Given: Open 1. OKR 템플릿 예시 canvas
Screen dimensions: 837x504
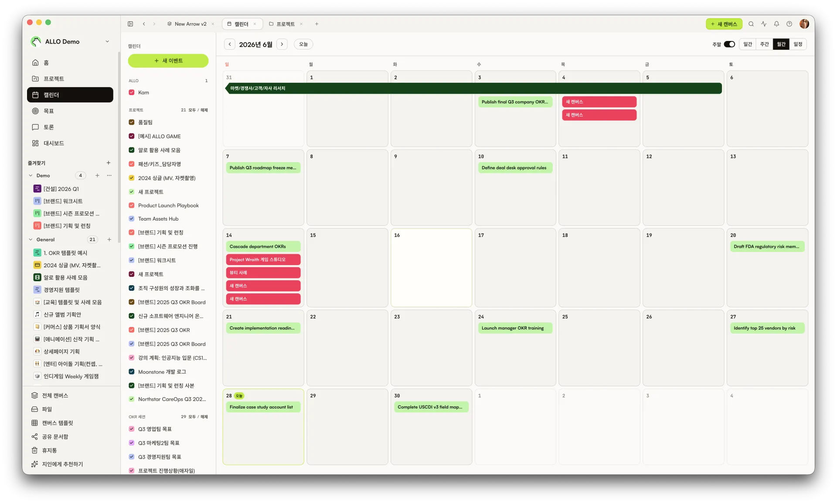Looking at the screenshot, I should [x=65, y=253].
